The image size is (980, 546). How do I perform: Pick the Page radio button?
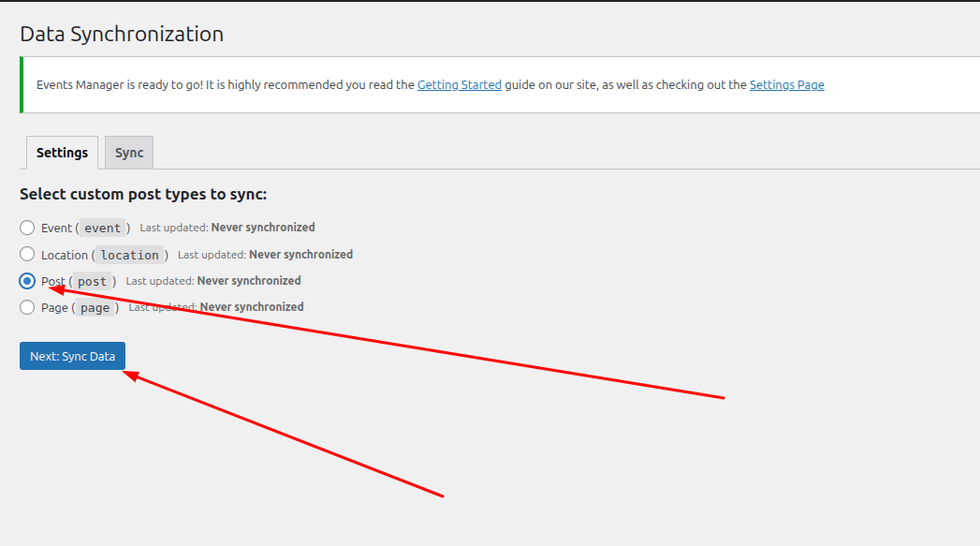[27, 307]
